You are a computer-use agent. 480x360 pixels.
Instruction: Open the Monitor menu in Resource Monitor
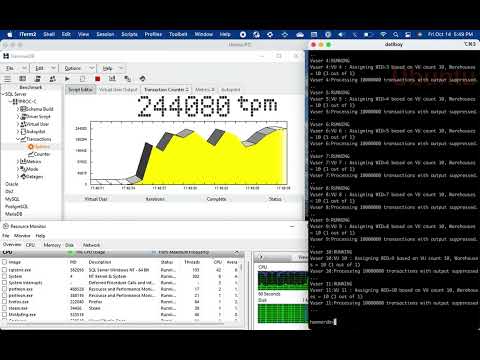pos(22,236)
